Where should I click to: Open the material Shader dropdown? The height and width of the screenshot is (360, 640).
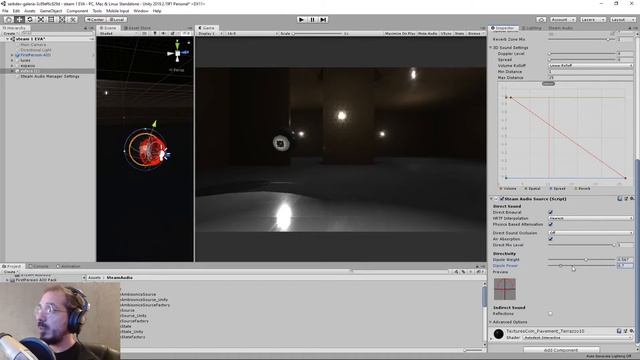pos(577,338)
